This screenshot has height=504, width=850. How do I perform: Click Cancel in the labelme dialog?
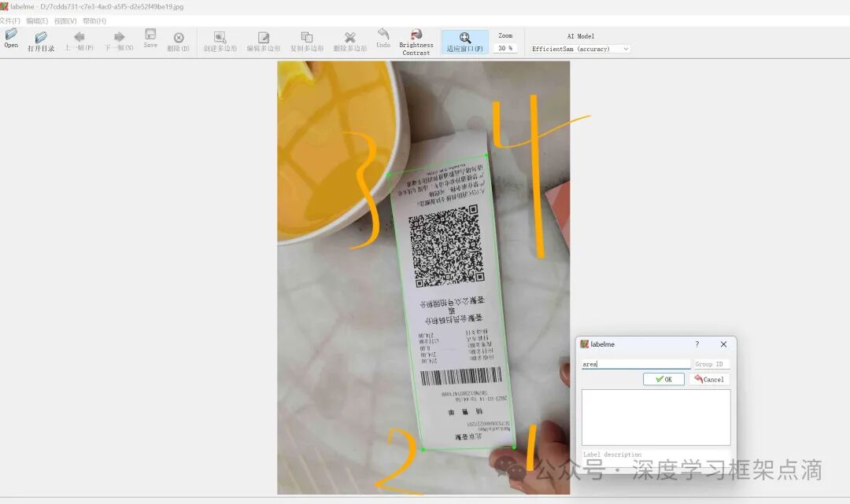(709, 379)
